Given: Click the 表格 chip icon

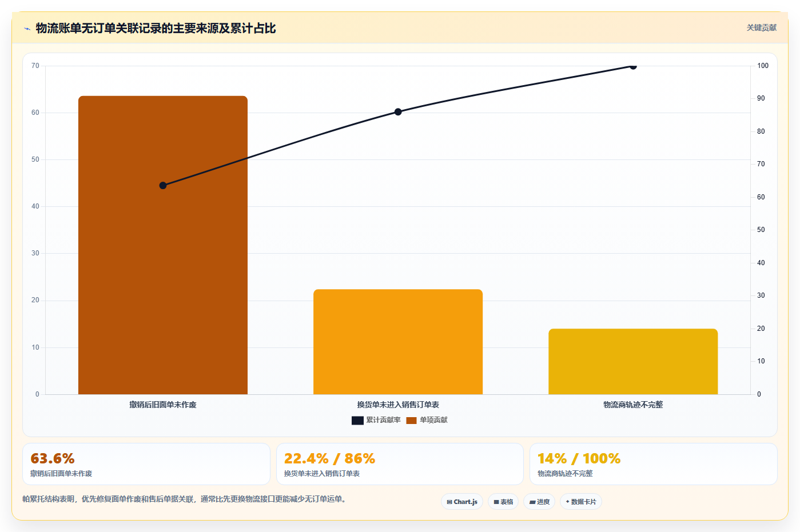Looking at the screenshot, I should (496, 502).
